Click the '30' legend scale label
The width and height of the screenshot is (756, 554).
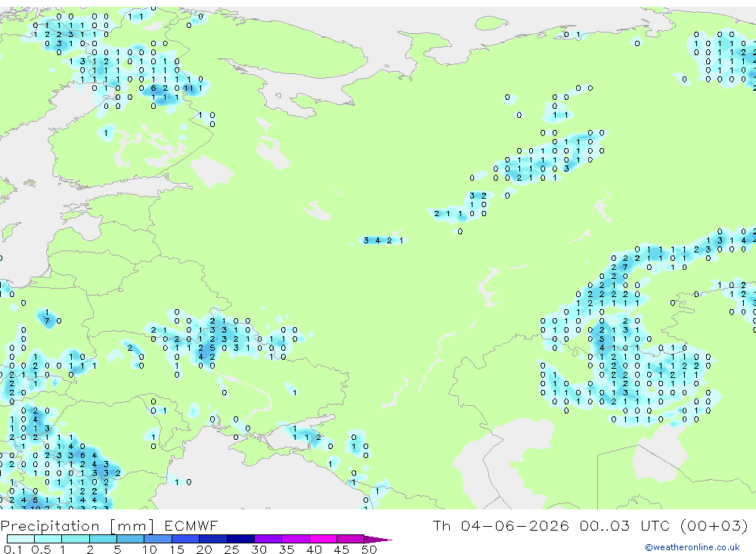(x=259, y=549)
